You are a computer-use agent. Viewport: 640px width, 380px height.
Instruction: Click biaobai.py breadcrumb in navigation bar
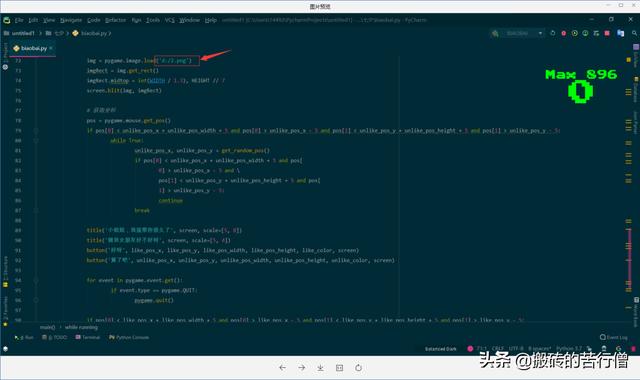pyautogui.click(x=92, y=33)
